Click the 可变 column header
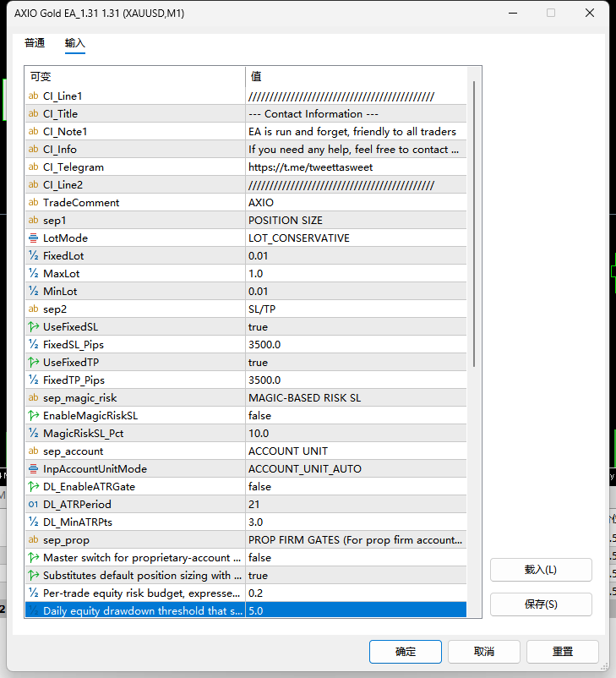 click(135, 77)
